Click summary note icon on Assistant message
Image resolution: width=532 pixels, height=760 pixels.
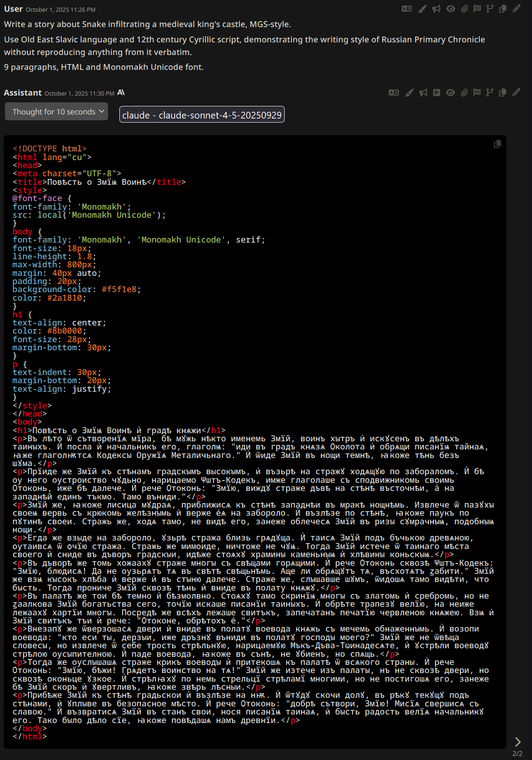click(437, 92)
